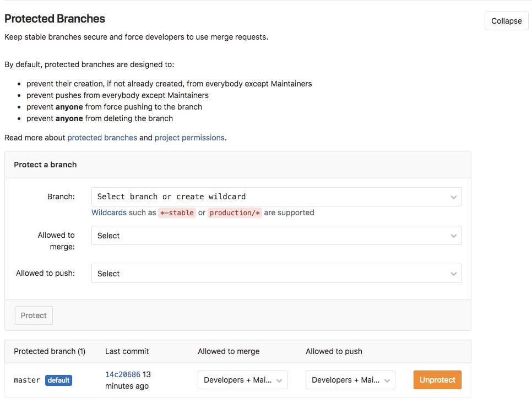The image size is (532, 414).
Task: Click chevron on Allowed to merge select
Action: click(x=454, y=236)
